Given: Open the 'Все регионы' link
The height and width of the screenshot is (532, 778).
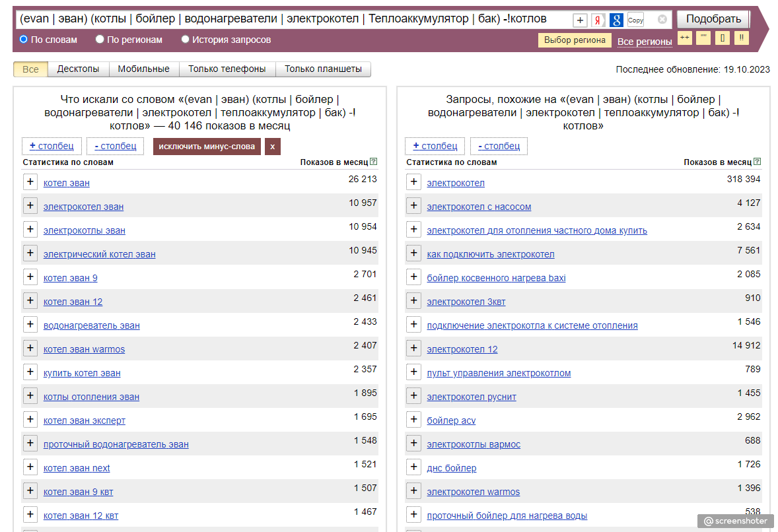Looking at the screenshot, I should tap(645, 42).
